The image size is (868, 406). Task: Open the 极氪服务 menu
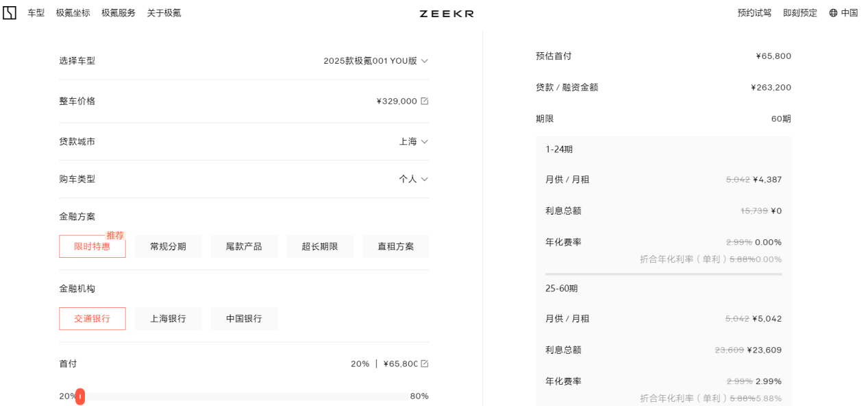click(119, 12)
